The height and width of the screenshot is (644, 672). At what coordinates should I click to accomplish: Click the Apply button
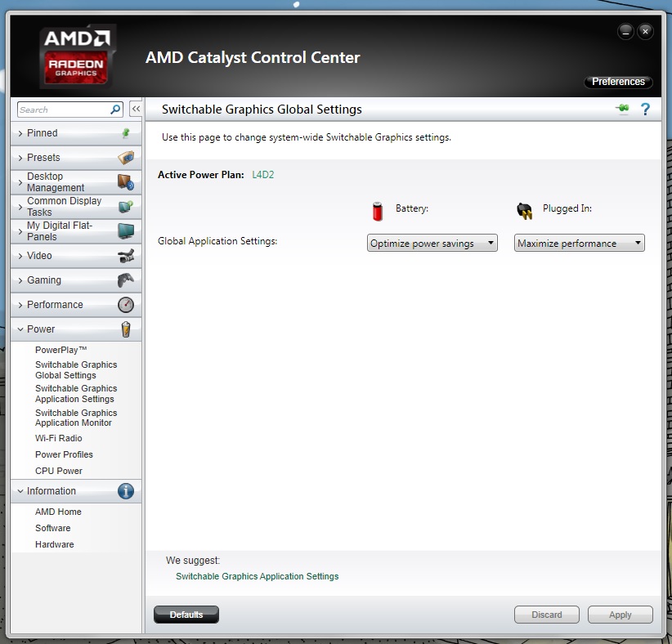[620, 615]
